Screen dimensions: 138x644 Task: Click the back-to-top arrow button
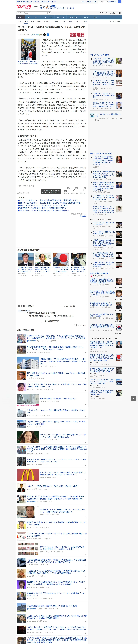pyautogui.click(x=133, y=398)
